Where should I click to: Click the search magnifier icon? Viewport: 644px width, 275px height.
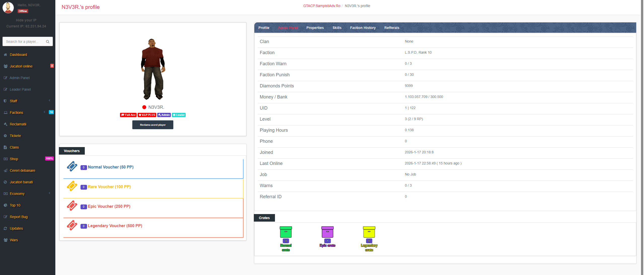[48, 42]
